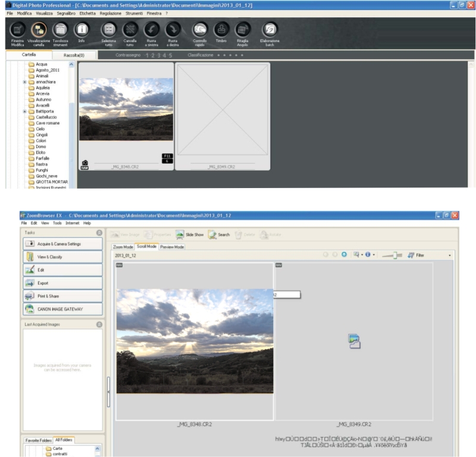The image size is (476, 457).
Task: Click folder tree scrollbar up arrow
Action: [x=71, y=64]
